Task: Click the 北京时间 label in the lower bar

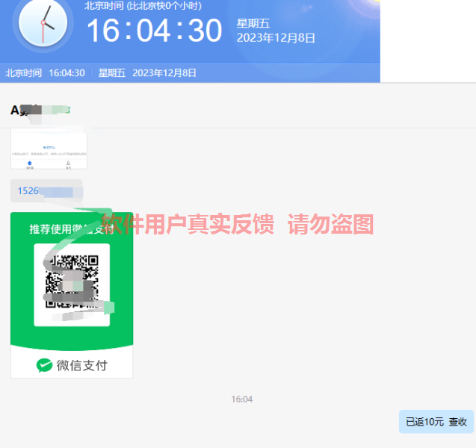Action: [23, 73]
